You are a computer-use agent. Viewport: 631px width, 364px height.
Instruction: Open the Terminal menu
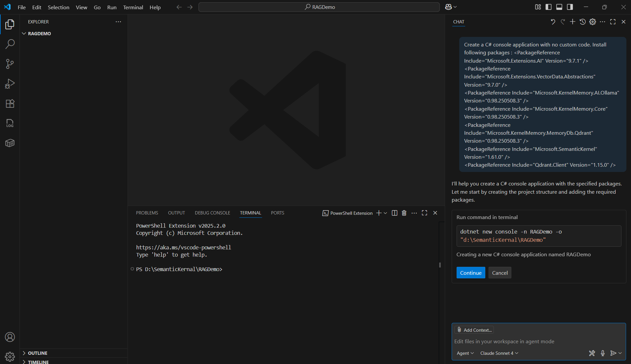(133, 7)
